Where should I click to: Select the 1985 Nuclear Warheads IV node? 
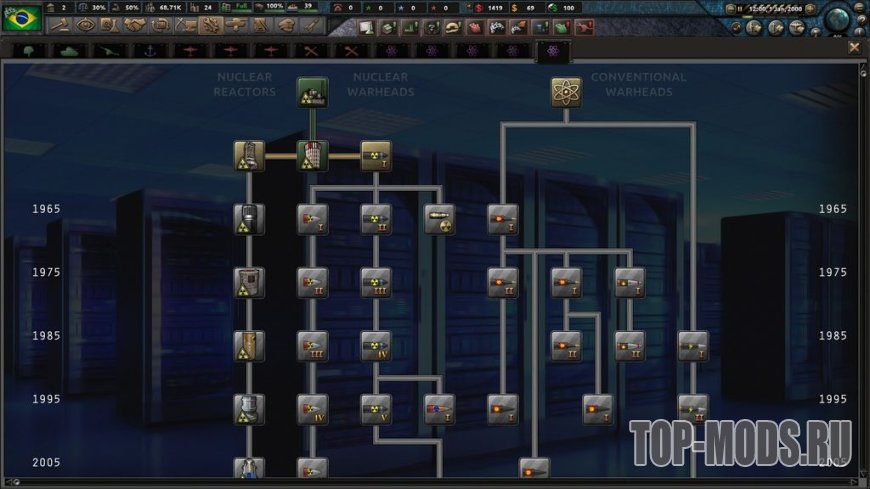(376, 346)
